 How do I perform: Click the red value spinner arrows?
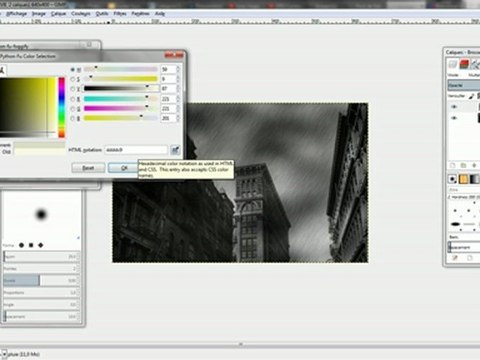pos(178,99)
